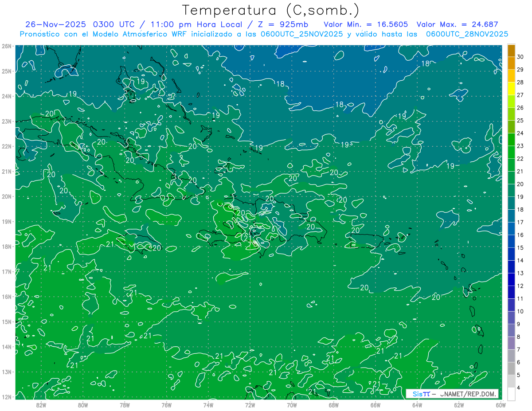Image resolution: width=532 pixels, height=411 pixels.
Task: Select the lime swatch between 26 and 27
Action: coord(511,102)
